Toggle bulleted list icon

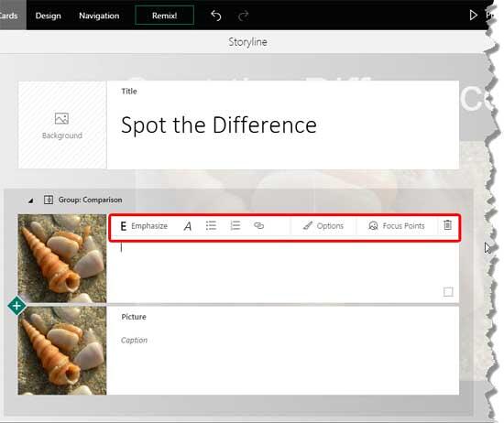click(x=211, y=225)
